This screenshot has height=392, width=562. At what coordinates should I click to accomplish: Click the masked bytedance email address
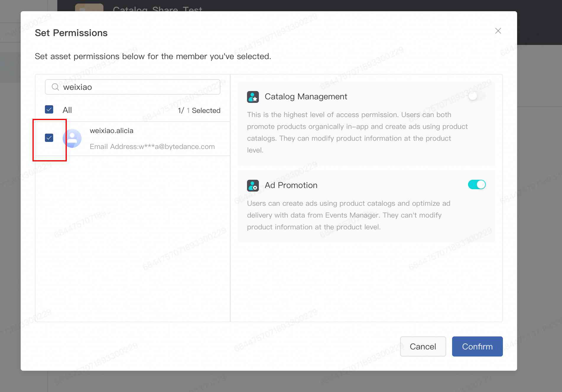pyautogui.click(x=152, y=146)
